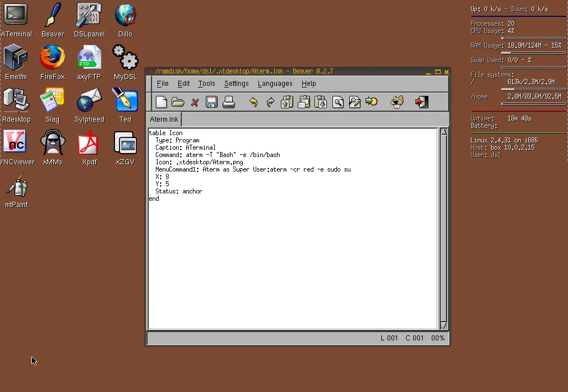Click the Print icon in the toolbar
This screenshot has width=568, height=392.
(x=229, y=102)
